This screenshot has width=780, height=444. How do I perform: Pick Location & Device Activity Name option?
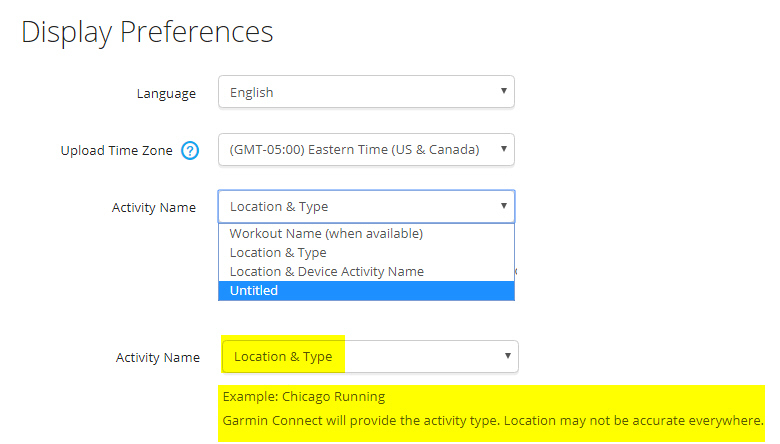pyautogui.click(x=327, y=272)
